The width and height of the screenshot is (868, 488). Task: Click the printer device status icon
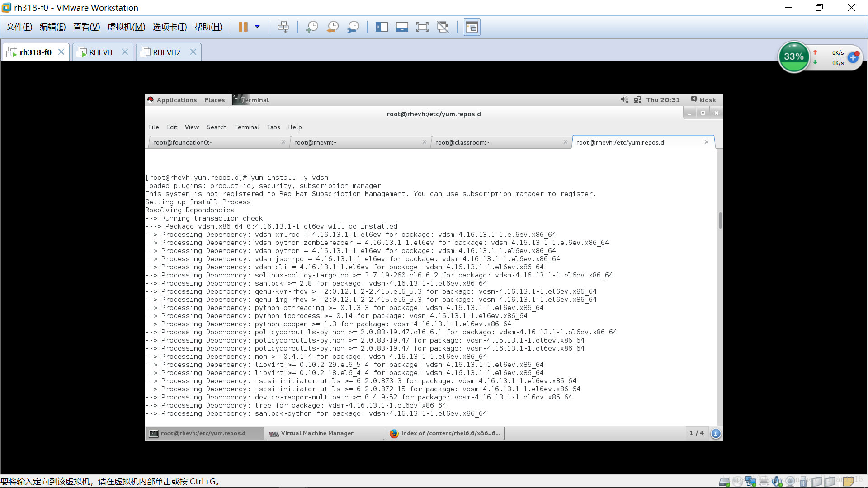(764, 482)
